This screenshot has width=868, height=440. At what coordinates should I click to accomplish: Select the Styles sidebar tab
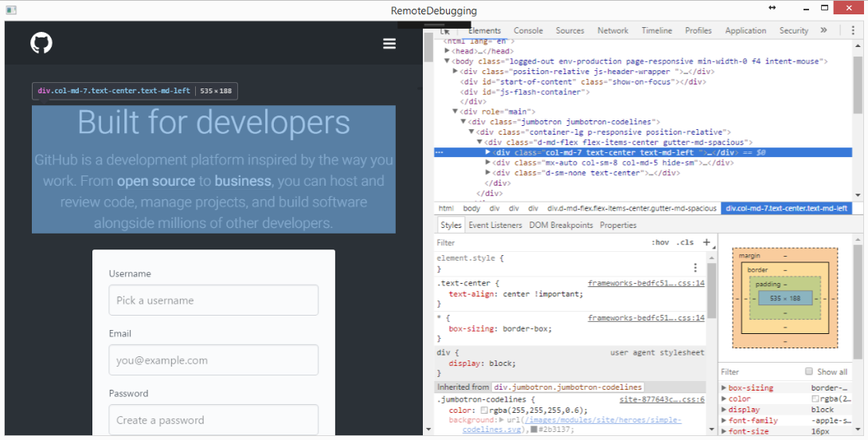pyautogui.click(x=451, y=225)
